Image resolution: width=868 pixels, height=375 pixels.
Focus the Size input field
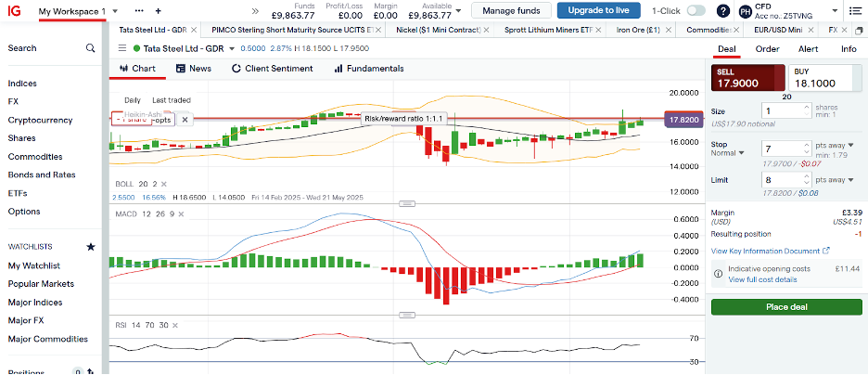coord(781,110)
